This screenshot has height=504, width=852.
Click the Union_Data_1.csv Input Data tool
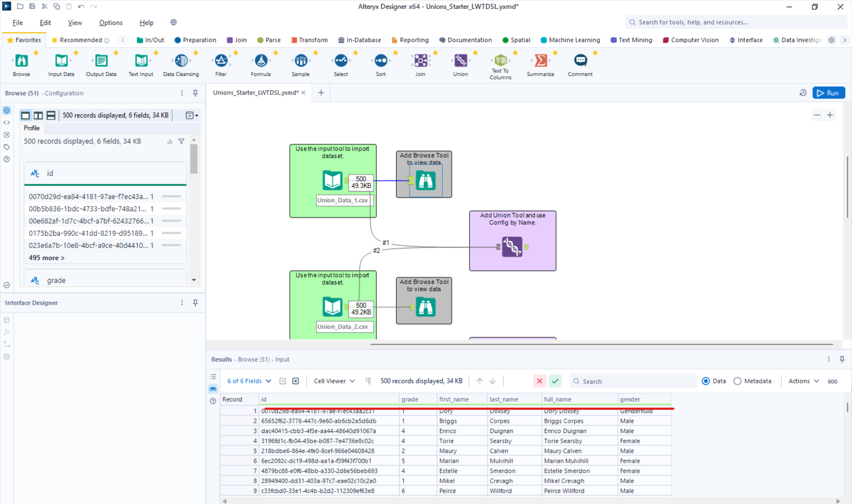click(332, 181)
